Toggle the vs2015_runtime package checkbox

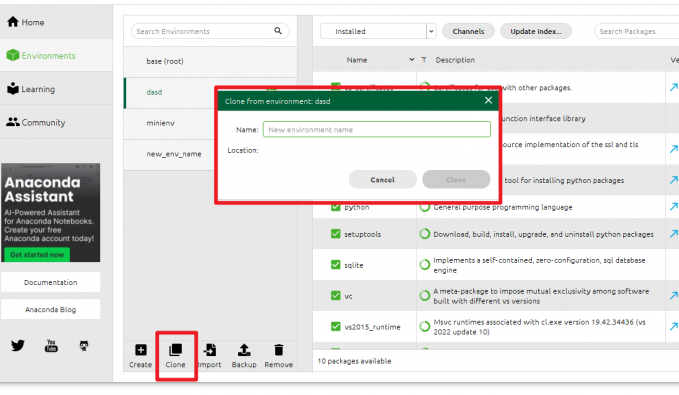point(336,327)
